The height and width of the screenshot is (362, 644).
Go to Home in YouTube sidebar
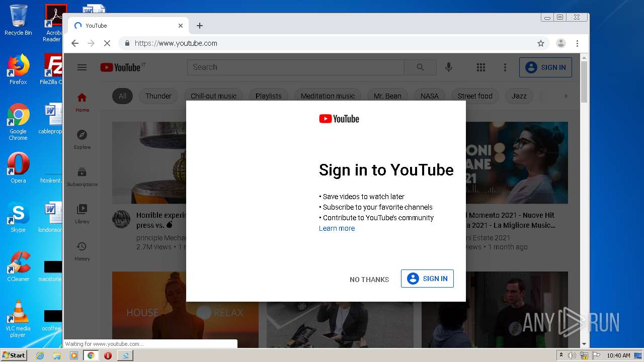click(x=82, y=102)
